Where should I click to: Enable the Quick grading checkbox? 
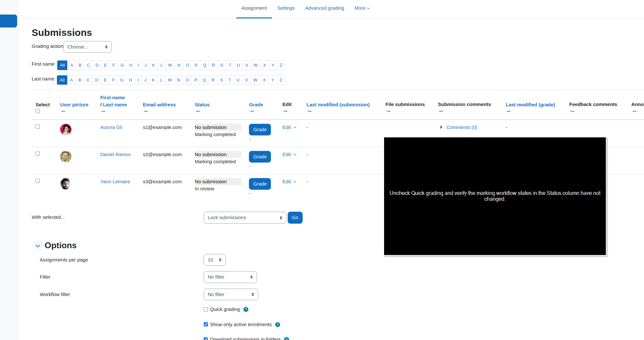[206, 310]
